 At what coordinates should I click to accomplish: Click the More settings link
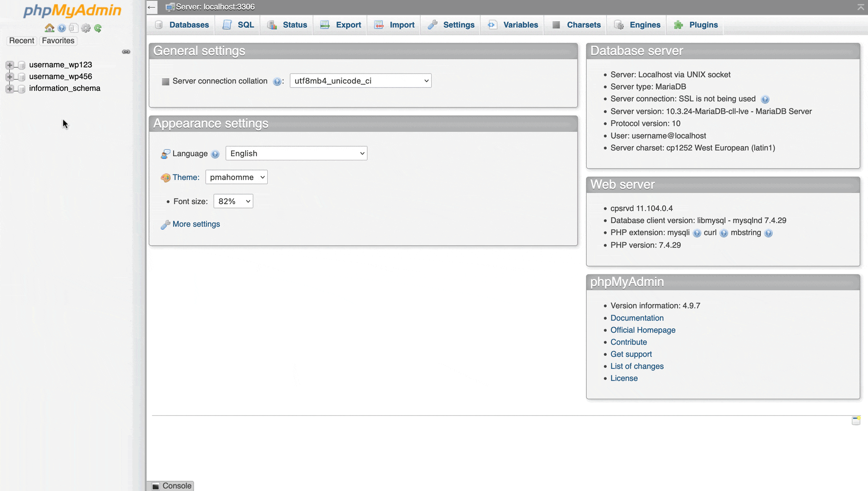[x=196, y=224]
